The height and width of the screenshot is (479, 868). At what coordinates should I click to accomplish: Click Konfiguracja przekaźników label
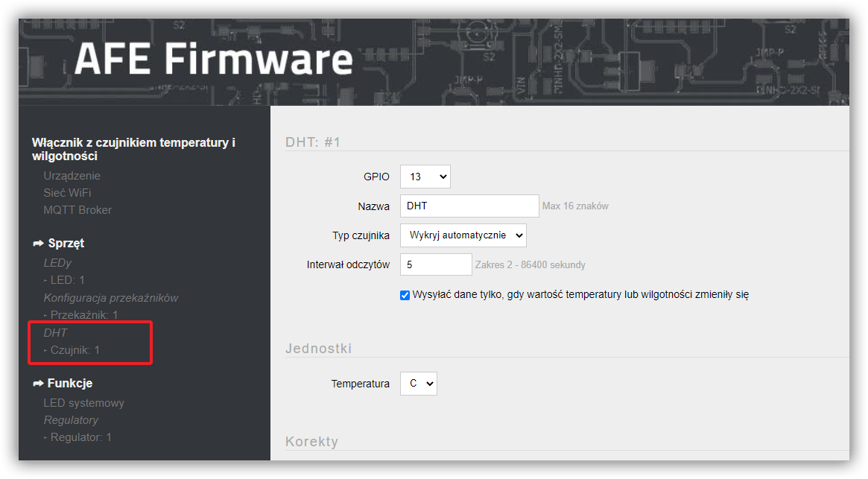(111, 298)
